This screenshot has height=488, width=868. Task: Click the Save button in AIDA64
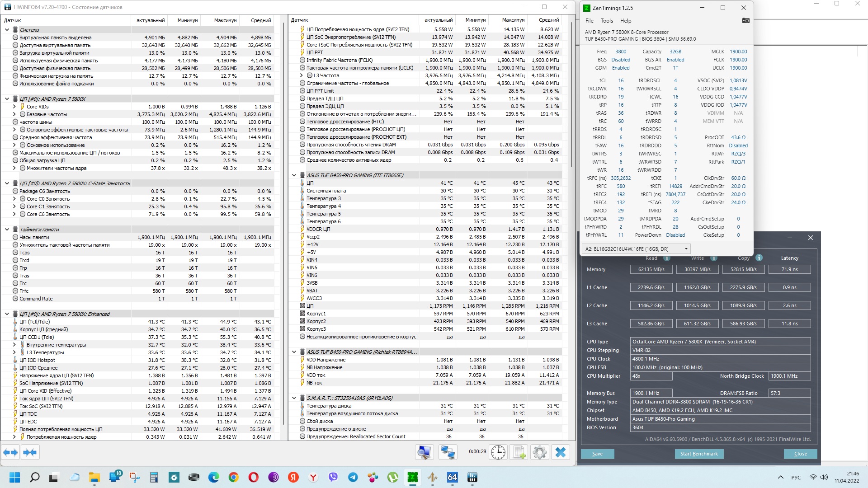[x=597, y=454]
